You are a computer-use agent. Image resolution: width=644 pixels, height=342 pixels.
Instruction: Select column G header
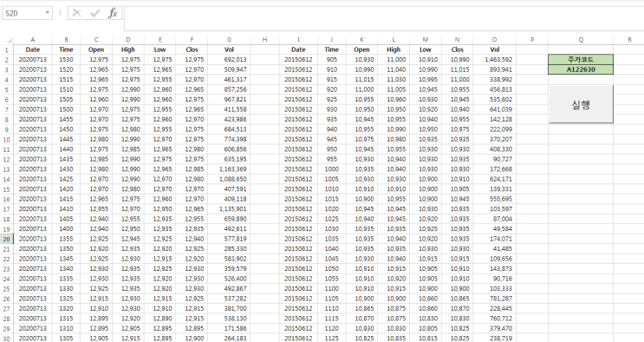(229, 40)
